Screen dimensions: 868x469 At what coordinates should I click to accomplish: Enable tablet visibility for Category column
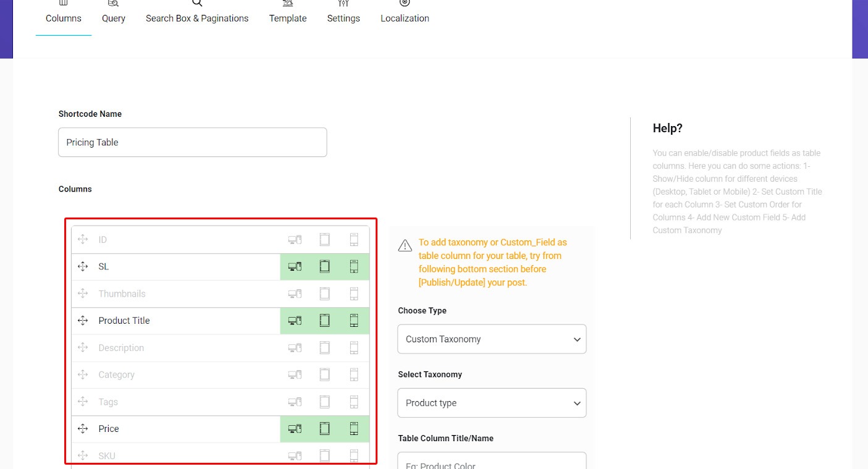(x=324, y=374)
